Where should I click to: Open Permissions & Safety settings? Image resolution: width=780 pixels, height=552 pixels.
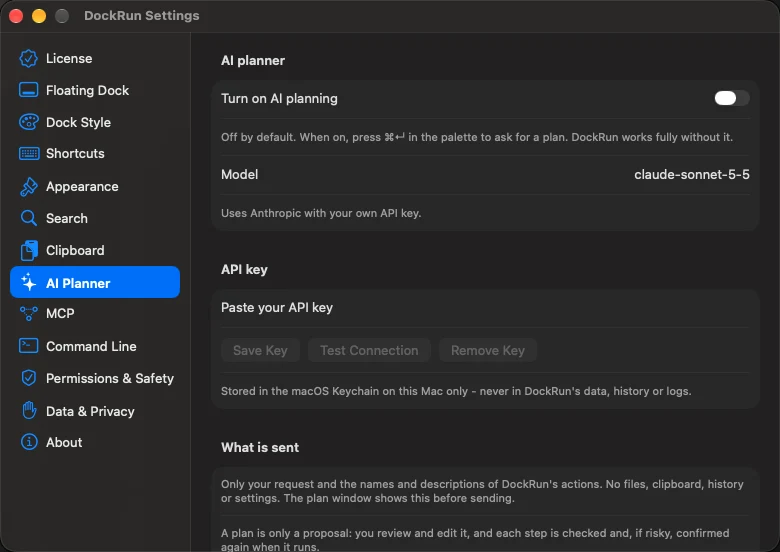coord(110,378)
